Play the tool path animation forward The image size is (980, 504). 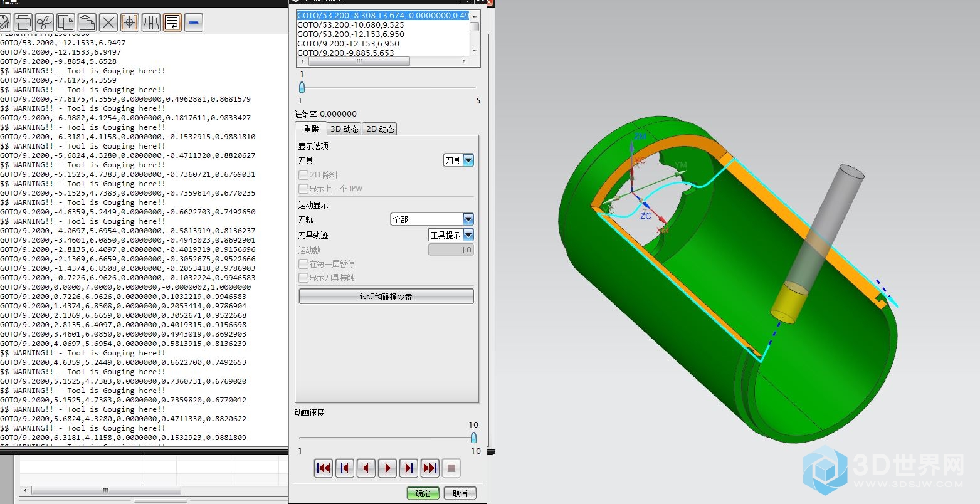click(387, 468)
